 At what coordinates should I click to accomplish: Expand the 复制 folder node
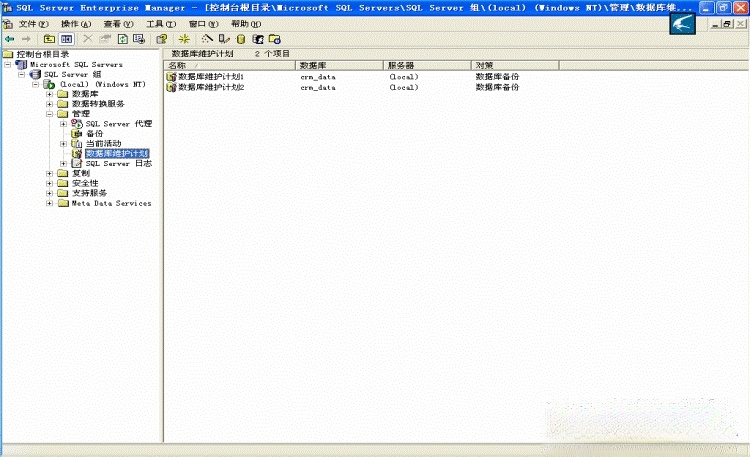point(49,173)
